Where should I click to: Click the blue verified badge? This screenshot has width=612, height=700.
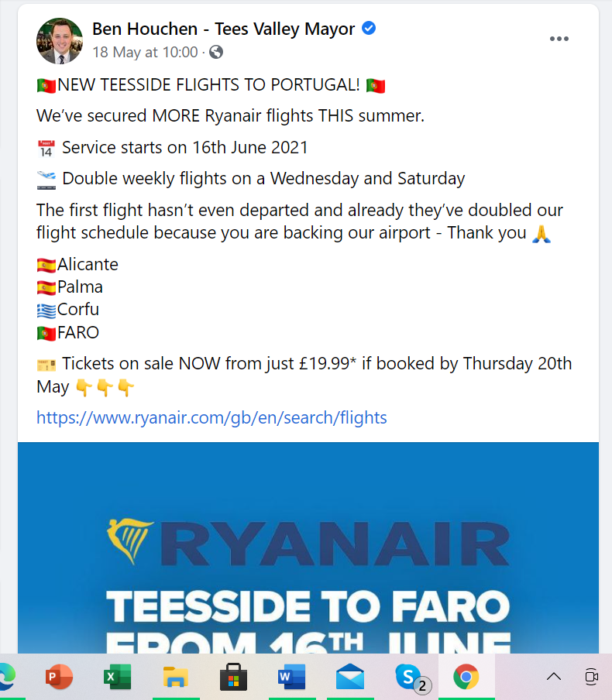(370, 29)
